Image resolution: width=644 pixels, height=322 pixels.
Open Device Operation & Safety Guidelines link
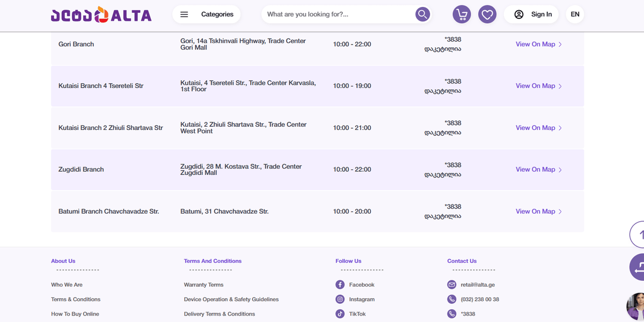pyautogui.click(x=231, y=299)
